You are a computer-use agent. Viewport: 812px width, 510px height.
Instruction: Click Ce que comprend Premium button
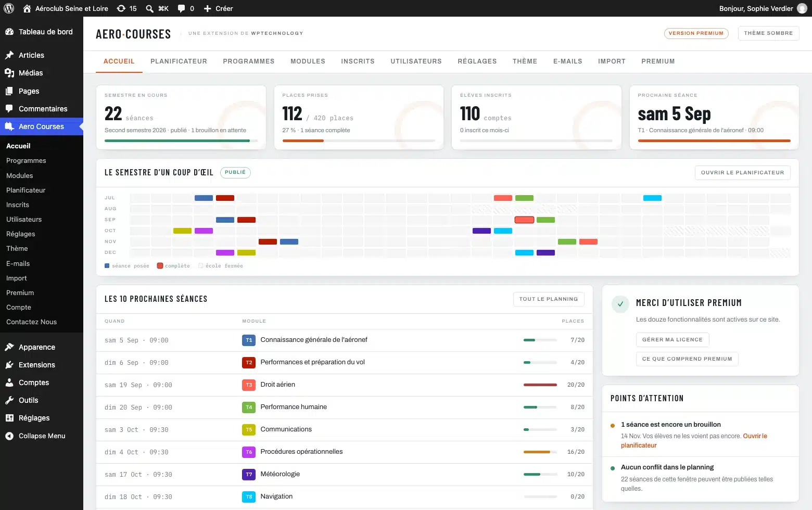coord(687,359)
